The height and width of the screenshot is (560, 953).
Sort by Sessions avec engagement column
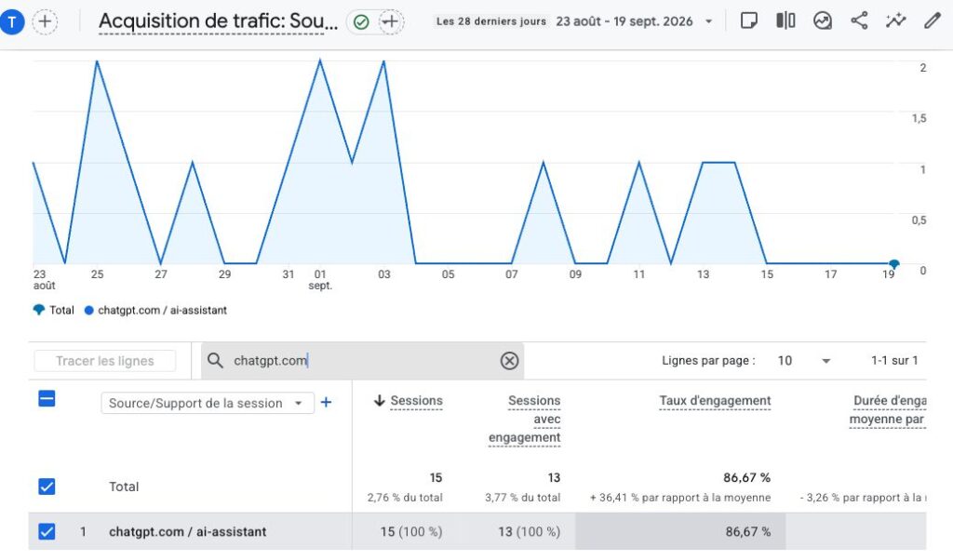pyautogui.click(x=525, y=419)
